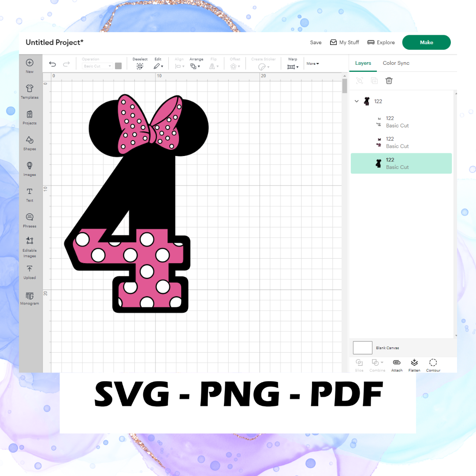Select the Text tool
476x476 pixels.
(x=30, y=195)
